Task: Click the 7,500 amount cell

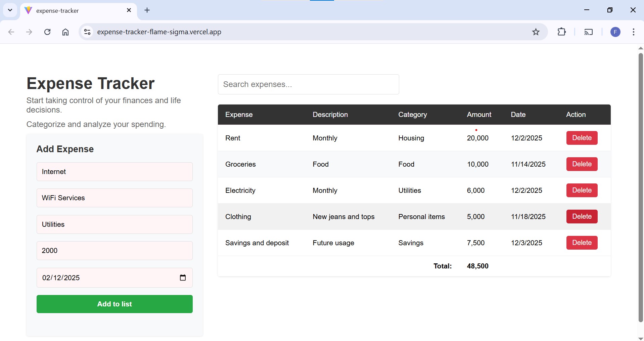Action: click(x=475, y=243)
